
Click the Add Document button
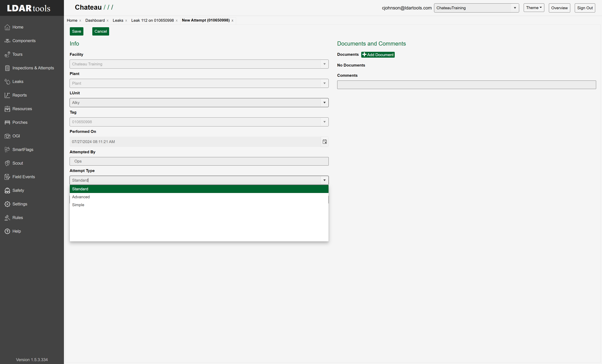[378, 55]
